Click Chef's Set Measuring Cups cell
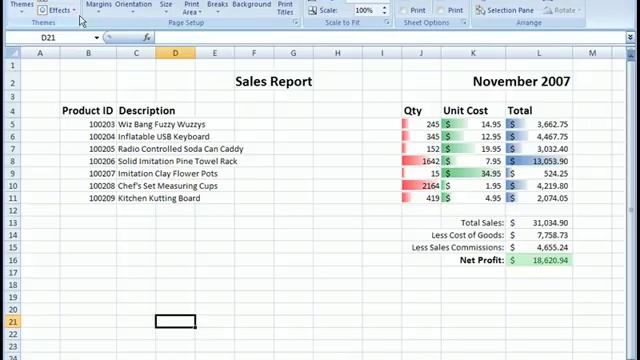 (x=168, y=186)
